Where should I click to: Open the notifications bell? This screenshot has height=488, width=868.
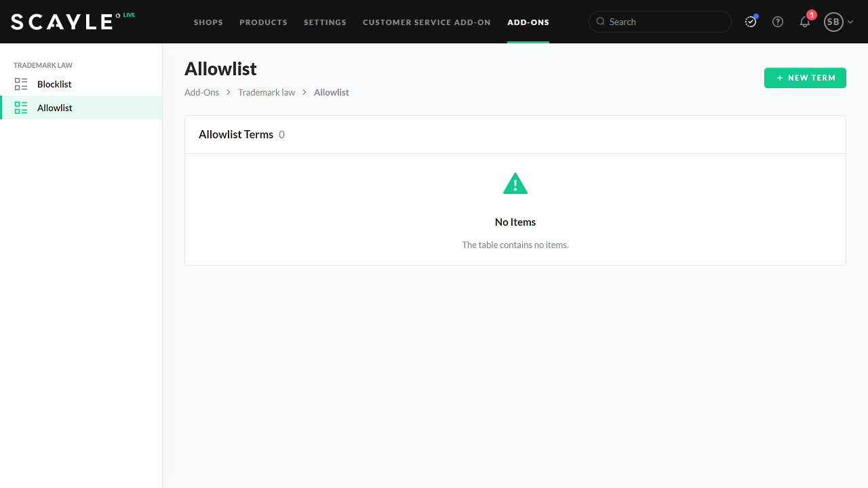pyautogui.click(x=805, y=22)
